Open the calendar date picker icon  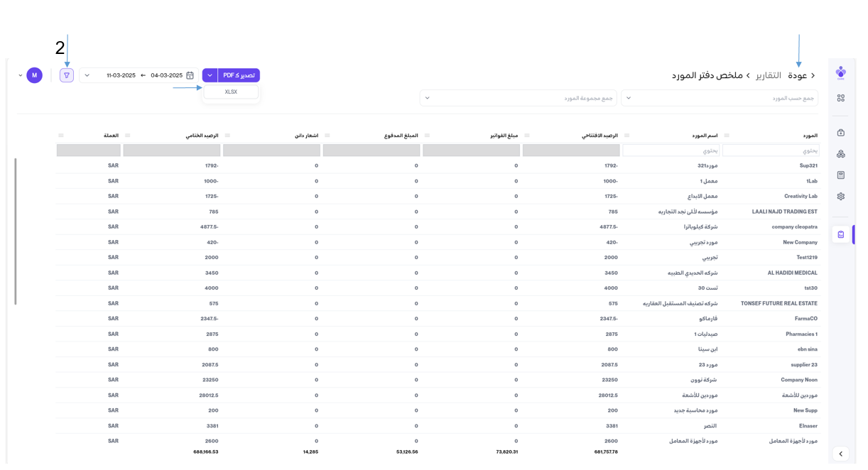190,75
